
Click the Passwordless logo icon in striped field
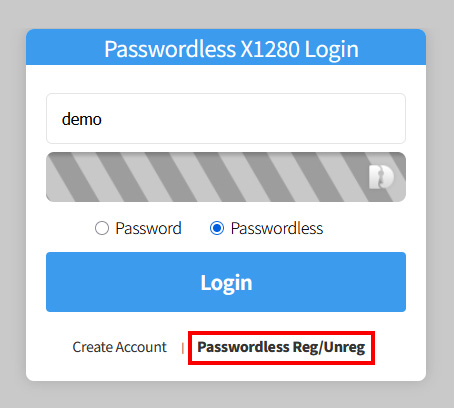[x=381, y=177]
